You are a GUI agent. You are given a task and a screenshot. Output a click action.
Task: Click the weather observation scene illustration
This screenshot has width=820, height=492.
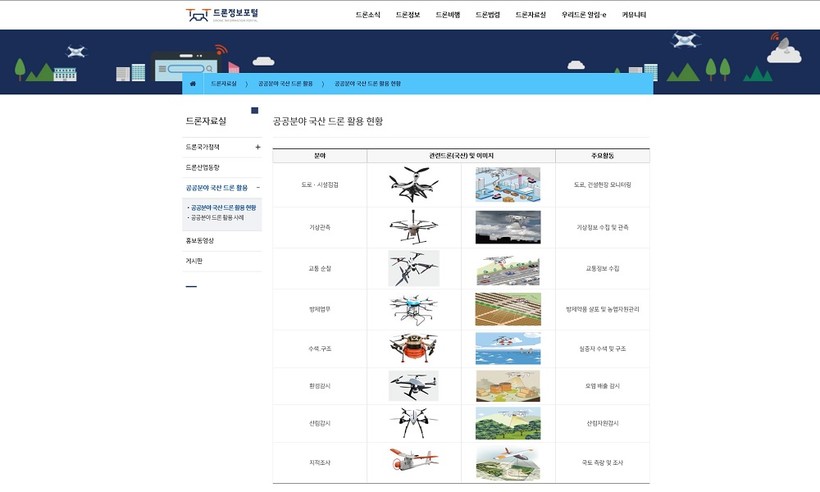click(508, 227)
